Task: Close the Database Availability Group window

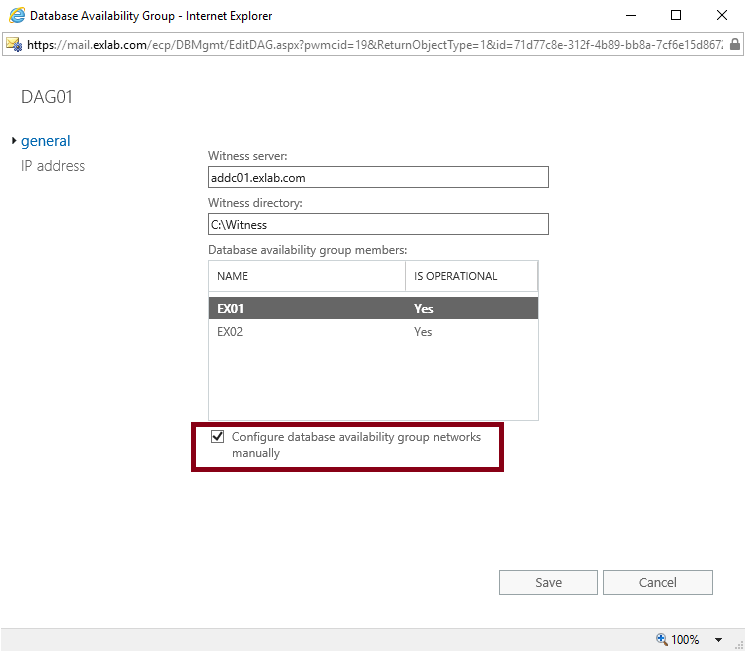Action: tap(722, 15)
